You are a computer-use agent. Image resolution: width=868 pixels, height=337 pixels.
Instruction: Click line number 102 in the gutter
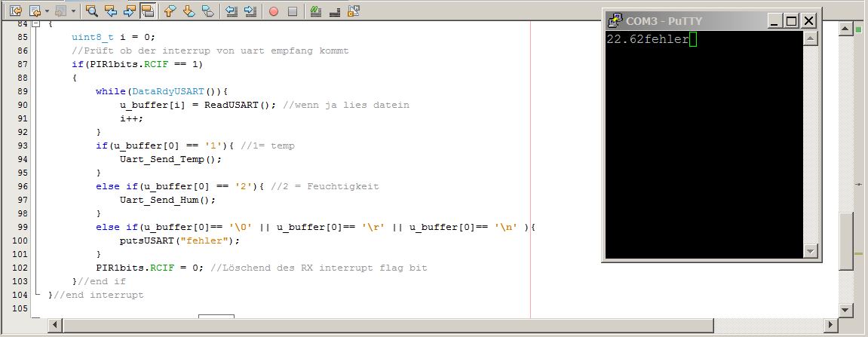click(20, 268)
